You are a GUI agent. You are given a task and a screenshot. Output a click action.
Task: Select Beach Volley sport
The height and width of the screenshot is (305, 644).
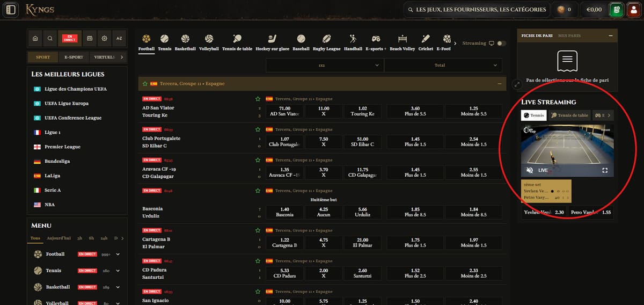(402, 42)
